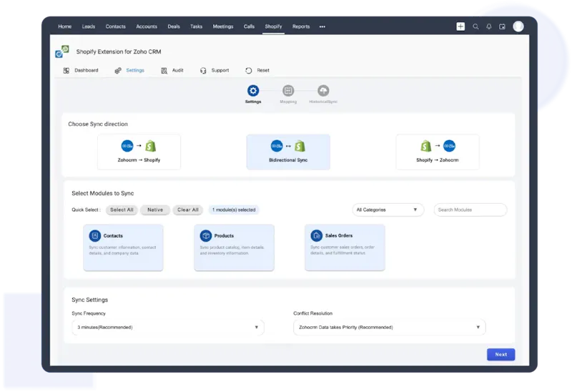Toggle the Sales Orders module card
This screenshot has width=572, height=392.
click(x=345, y=248)
